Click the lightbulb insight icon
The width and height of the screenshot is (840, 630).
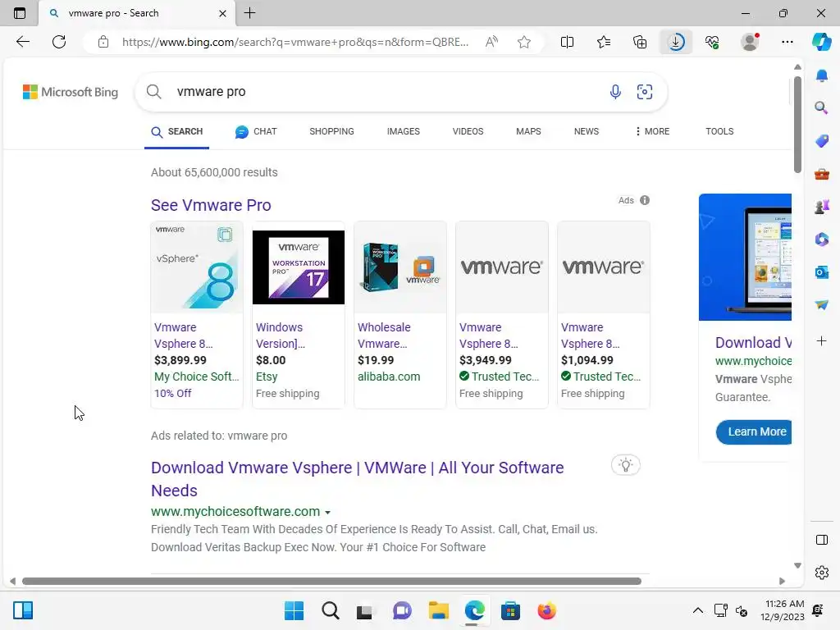point(625,465)
